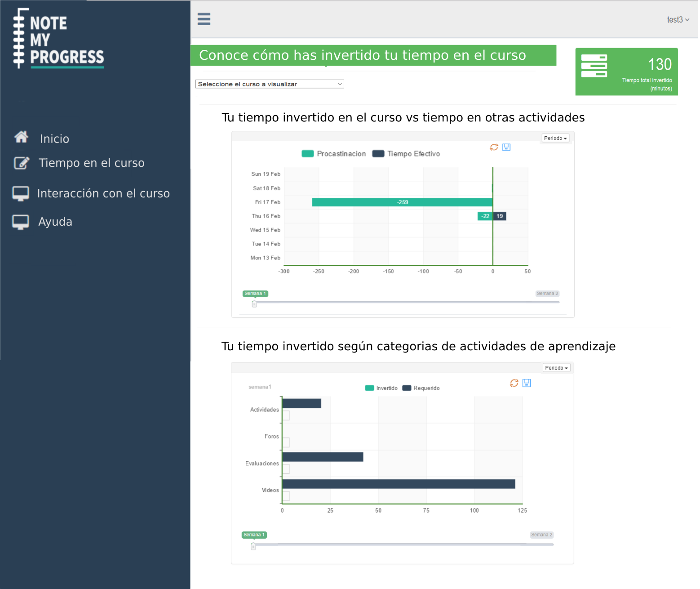Save the time vs other activities chart
Viewport: 700px width, 589px height.
coord(506,147)
